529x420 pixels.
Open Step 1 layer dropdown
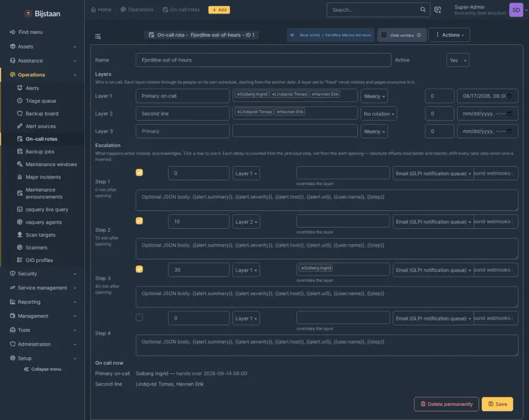tap(246, 173)
